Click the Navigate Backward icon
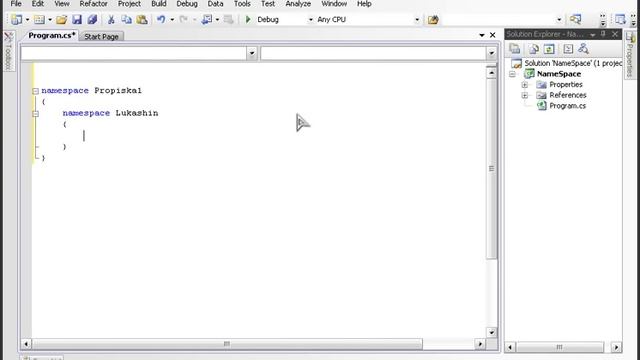Image resolution: width=640 pixels, height=360 pixels. pos(207,19)
